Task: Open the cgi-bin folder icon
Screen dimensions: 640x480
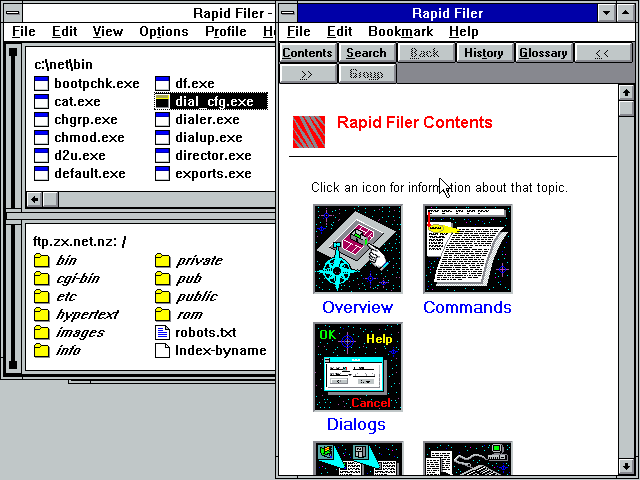Action: click(41, 278)
